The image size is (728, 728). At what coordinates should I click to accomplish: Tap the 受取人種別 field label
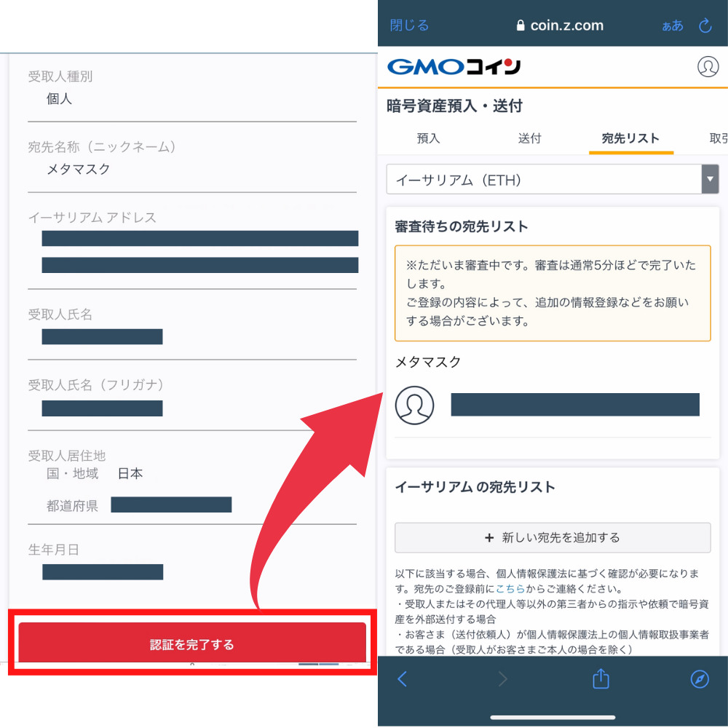coord(60,76)
